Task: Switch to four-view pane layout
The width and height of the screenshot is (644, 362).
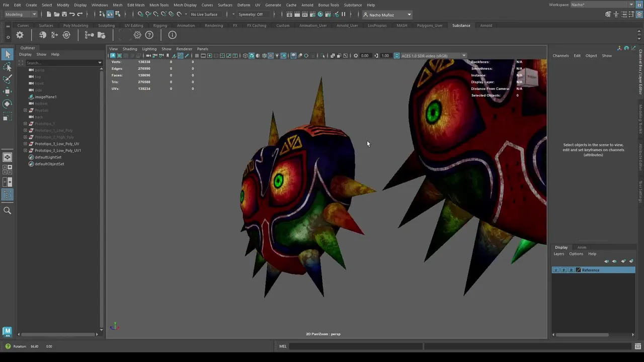Action: click(x=8, y=170)
